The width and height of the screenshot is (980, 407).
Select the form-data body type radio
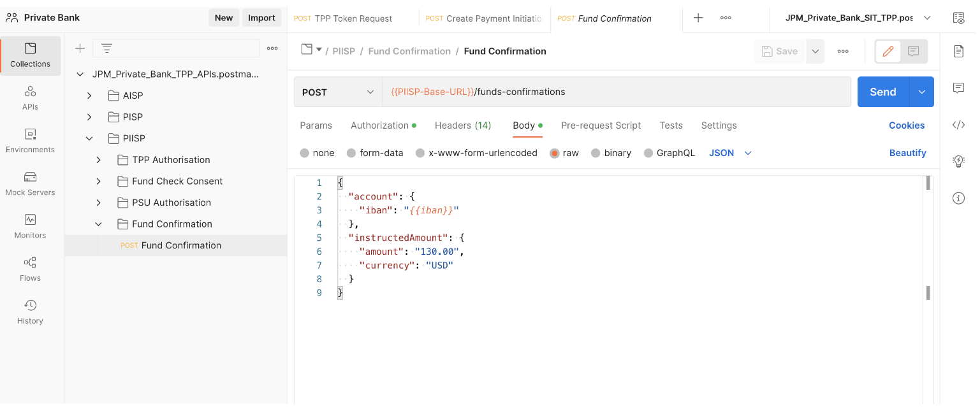pos(351,153)
